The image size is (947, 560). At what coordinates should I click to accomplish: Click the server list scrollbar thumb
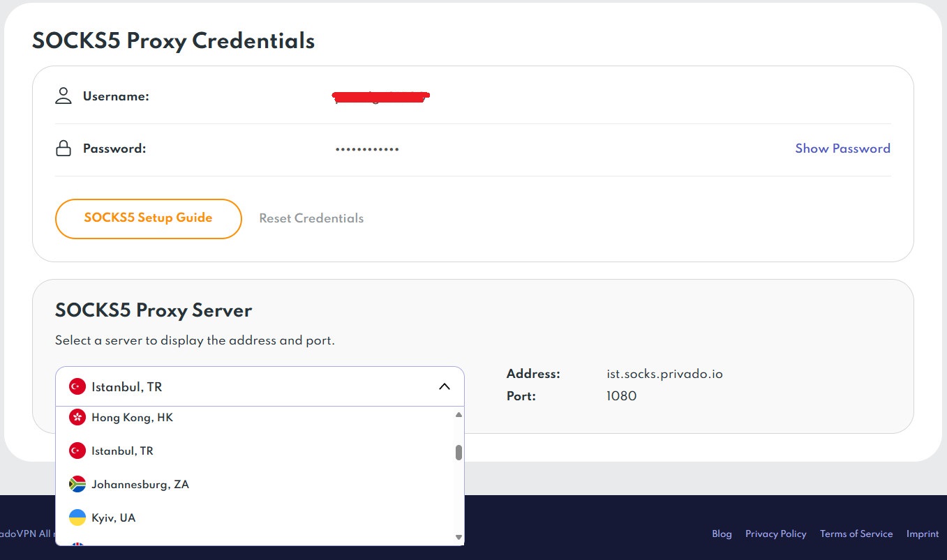pyautogui.click(x=458, y=453)
